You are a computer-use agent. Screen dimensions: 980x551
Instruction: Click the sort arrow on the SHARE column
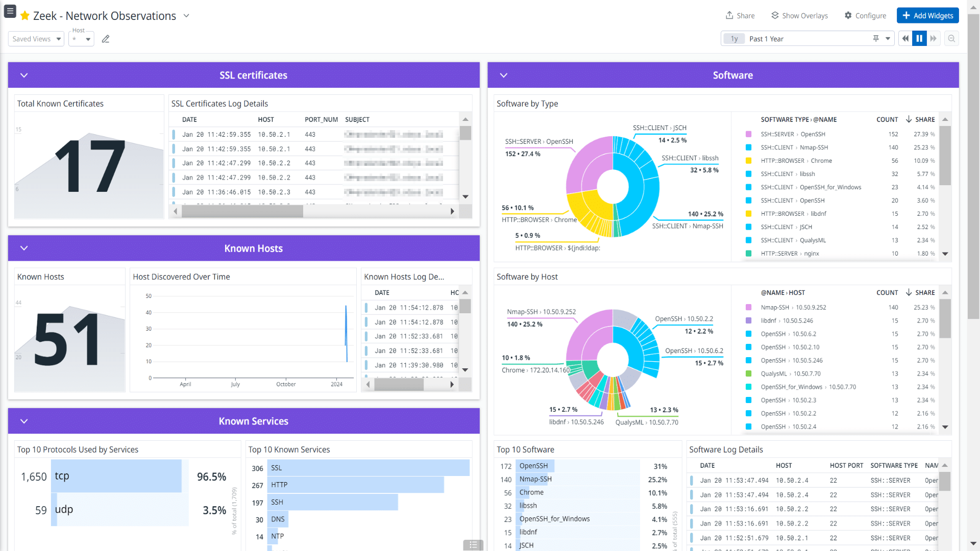pyautogui.click(x=908, y=119)
